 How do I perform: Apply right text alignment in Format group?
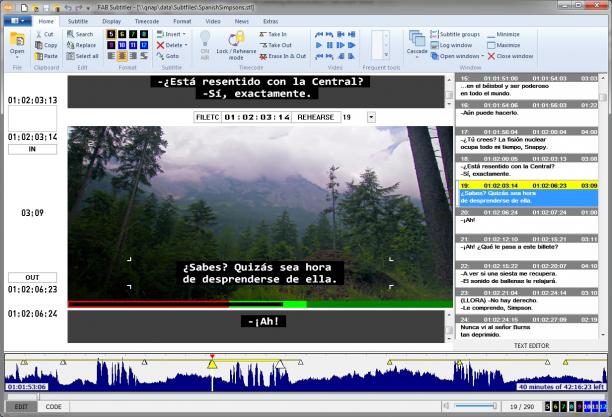133,56
